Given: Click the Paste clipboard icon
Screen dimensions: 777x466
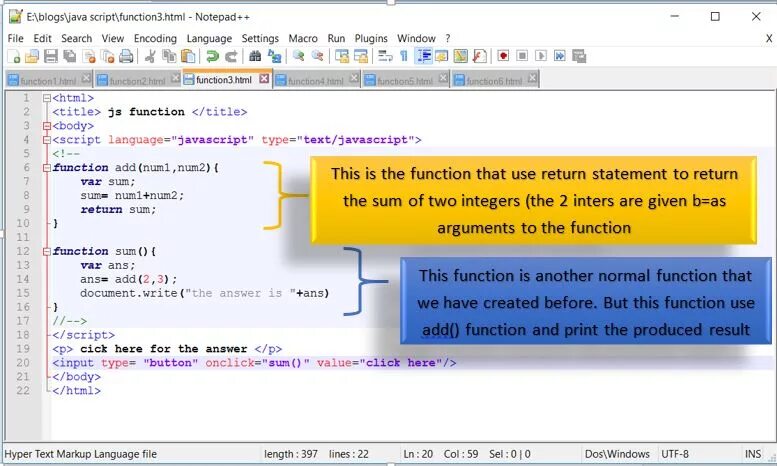Looking at the screenshot, I should point(188,57).
